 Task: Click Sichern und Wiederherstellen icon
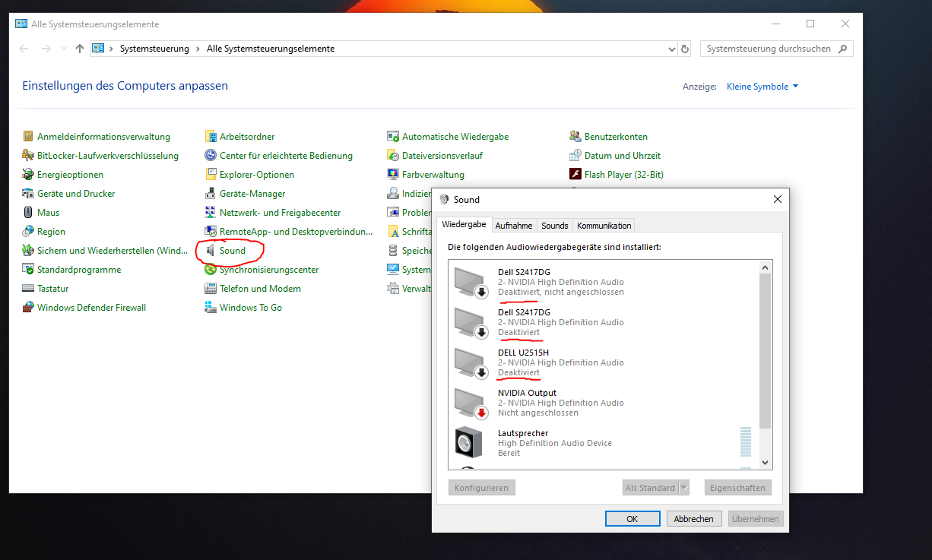coord(29,251)
